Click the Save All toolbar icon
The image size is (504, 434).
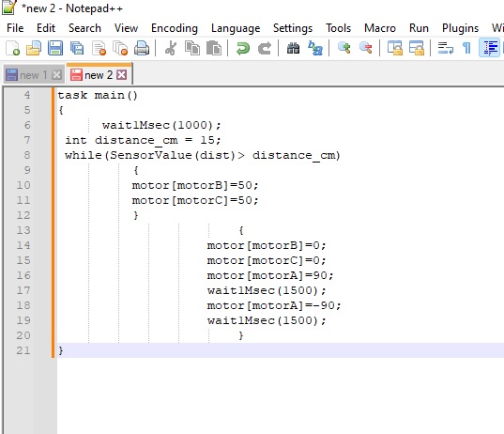pos(77,48)
